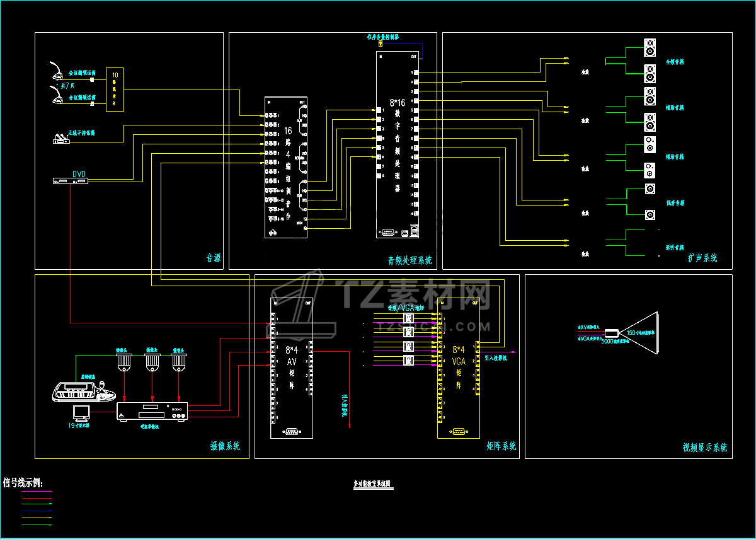Select the DVD player device symbol
The image size is (756, 539).
pyautogui.click(x=70, y=182)
